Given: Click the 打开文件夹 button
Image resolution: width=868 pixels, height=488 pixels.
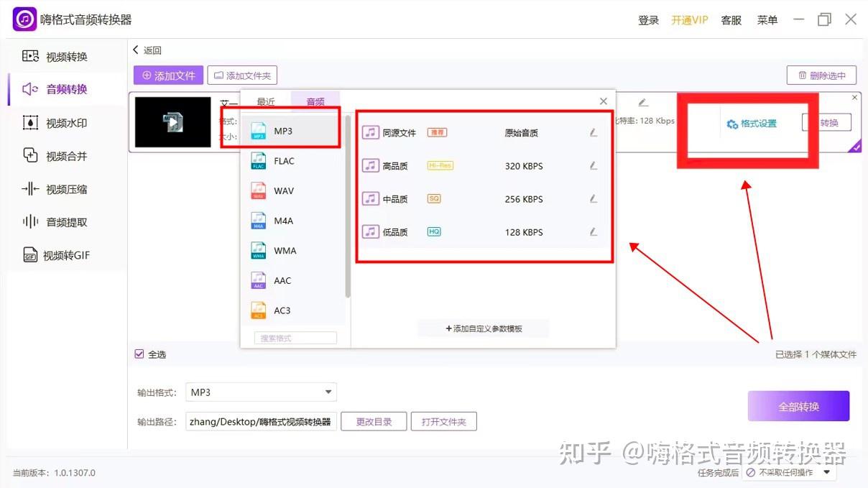Looking at the screenshot, I should click(444, 422).
